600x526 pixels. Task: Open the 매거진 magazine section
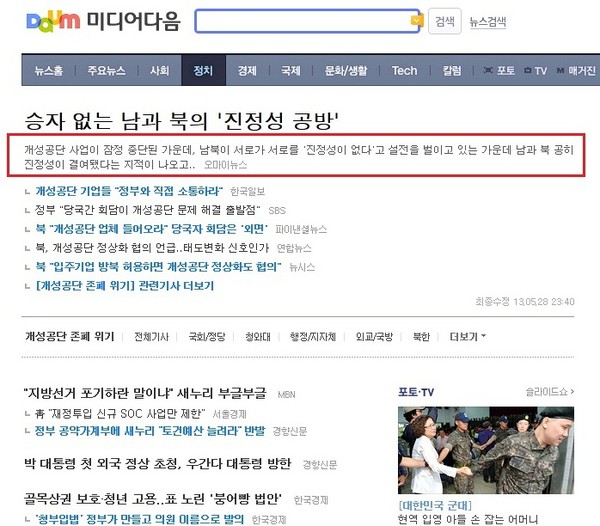(575, 71)
